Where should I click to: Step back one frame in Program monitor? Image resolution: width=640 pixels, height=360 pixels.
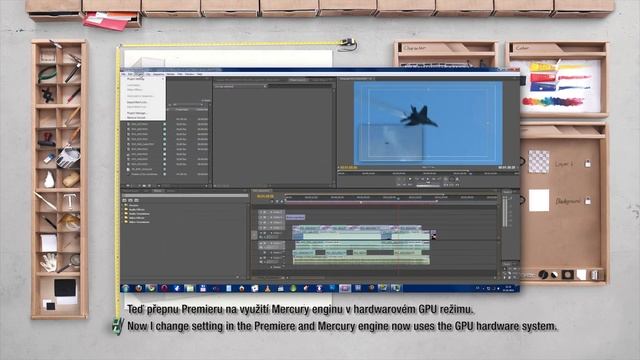click(422, 179)
